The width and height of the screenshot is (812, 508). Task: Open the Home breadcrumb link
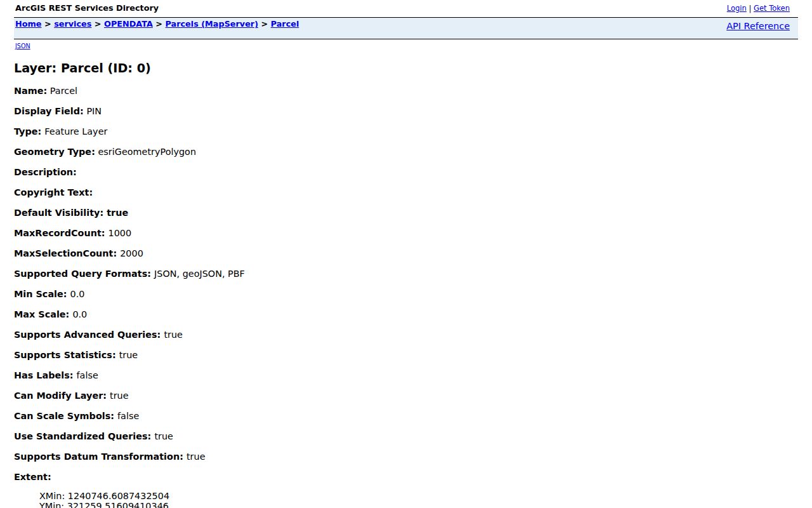click(28, 24)
